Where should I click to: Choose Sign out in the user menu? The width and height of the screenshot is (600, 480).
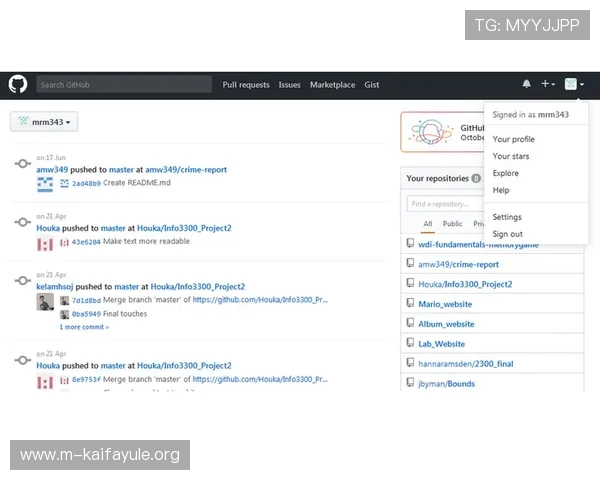507,234
